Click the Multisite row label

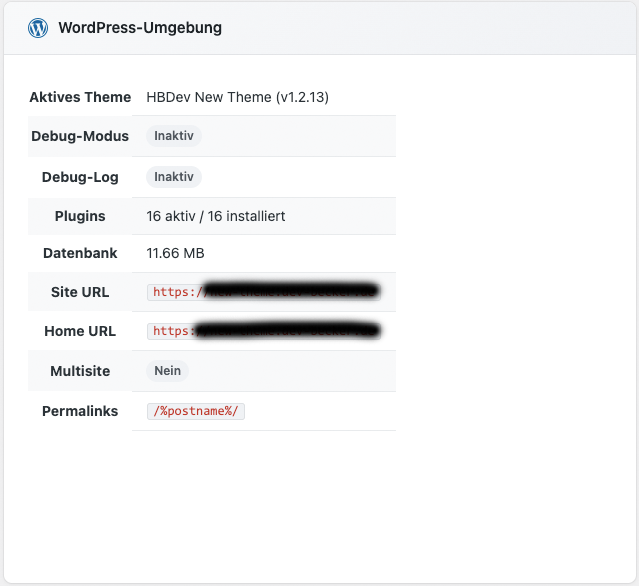(x=80, y=371)
